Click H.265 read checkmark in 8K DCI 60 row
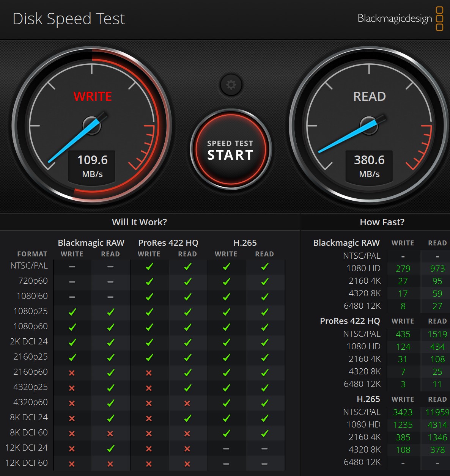The image size is (450, 476). pos(264,433)
